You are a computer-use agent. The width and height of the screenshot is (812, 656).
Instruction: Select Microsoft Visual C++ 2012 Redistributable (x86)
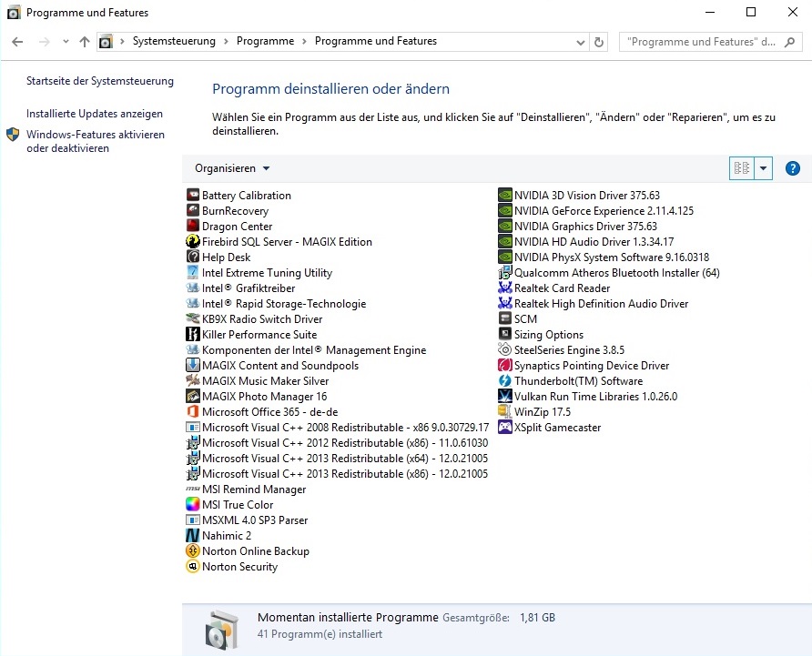pos(337,443)
